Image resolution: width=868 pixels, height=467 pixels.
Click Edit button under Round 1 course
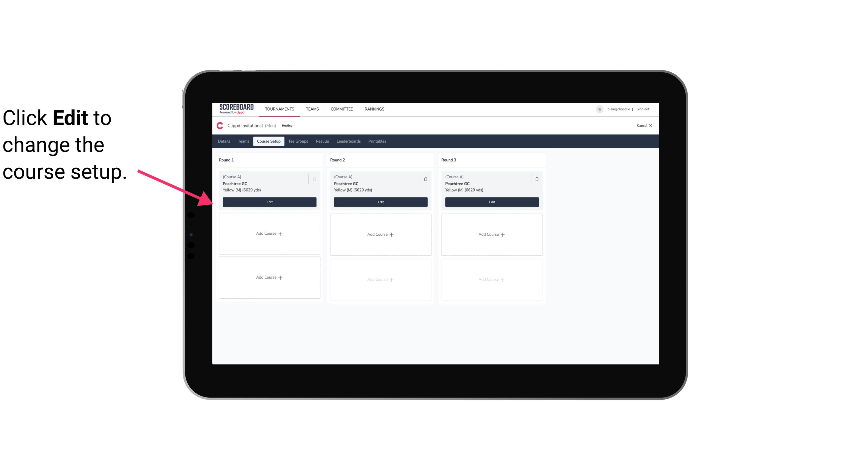click(x=270, y=201)
